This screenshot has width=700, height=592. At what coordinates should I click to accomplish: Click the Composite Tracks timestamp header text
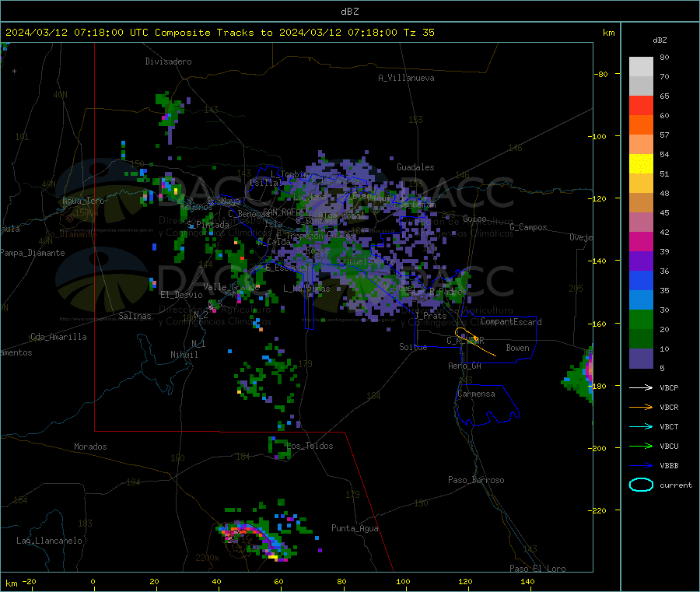[x=219, y=33]
